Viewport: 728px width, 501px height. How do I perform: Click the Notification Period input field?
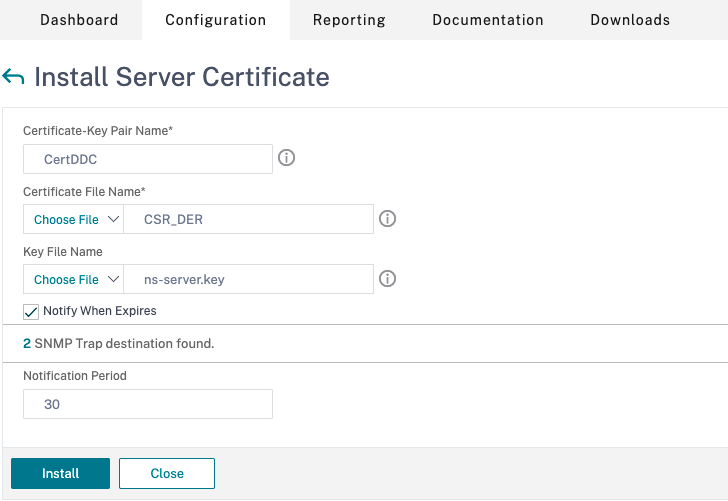pos(148,404)
